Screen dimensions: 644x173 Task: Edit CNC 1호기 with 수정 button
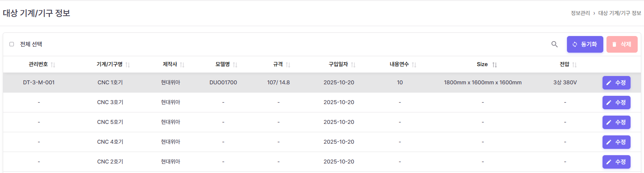[x=616, y=83]
